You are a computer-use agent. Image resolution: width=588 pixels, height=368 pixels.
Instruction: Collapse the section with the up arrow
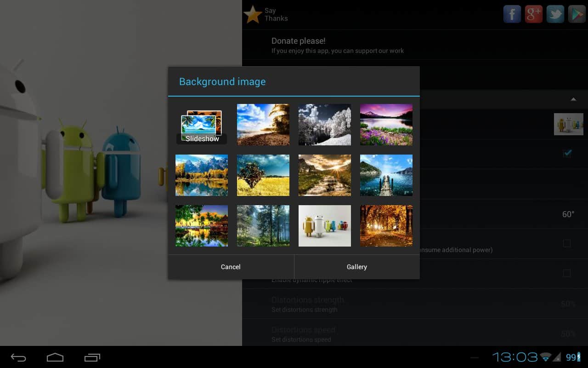click(x=573, y=99)
